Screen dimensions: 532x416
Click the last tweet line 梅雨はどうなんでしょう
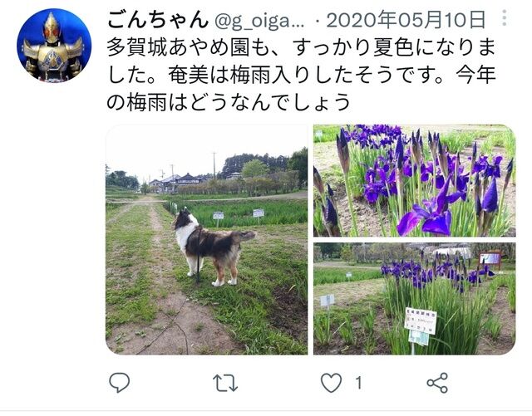coord(239,101)
